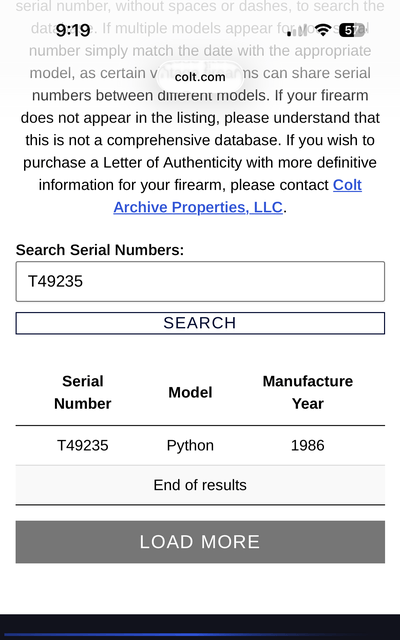Click the LOAD MORE button

(x=200, y=542)
